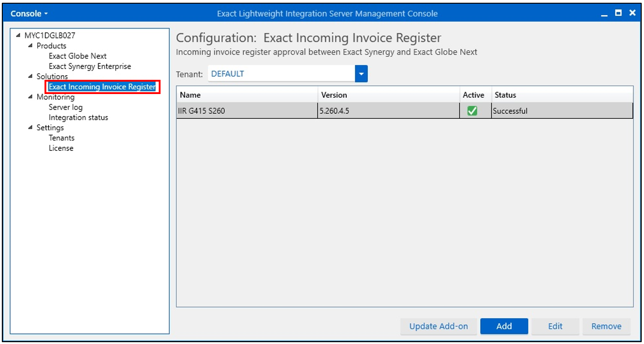Select Exact Globe Next product
644x344 pixels.
78,56
